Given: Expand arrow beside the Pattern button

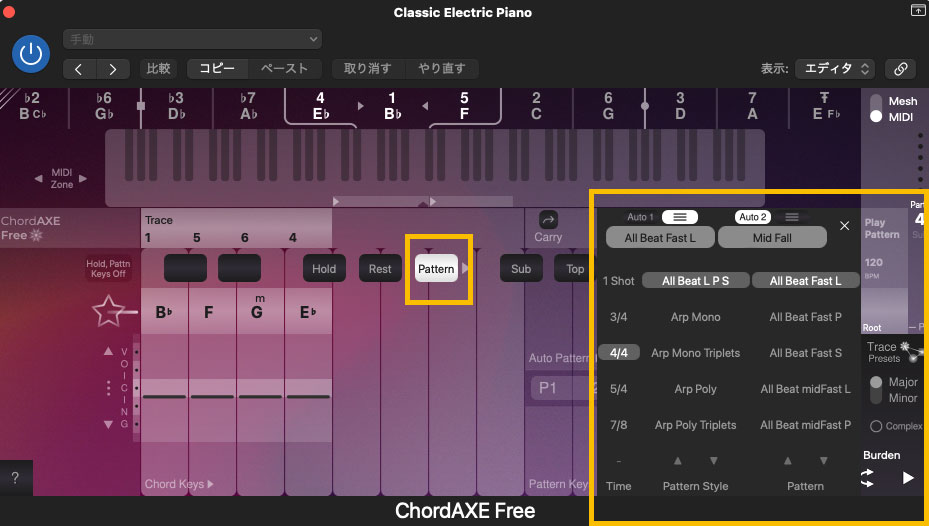Looking at the screenshot, I should (465, 268).
